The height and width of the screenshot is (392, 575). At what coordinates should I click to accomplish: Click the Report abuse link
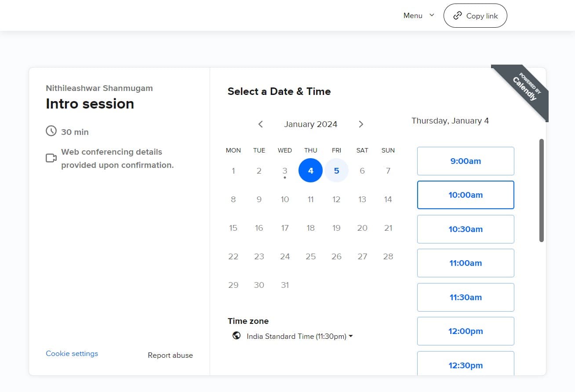(170, 355)
